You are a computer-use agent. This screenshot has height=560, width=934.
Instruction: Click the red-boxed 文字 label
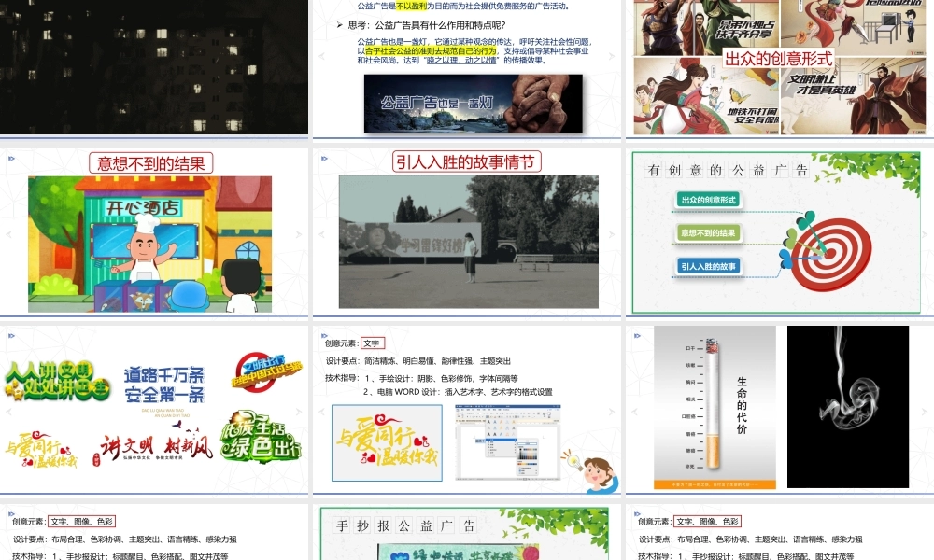coord(373,343)
